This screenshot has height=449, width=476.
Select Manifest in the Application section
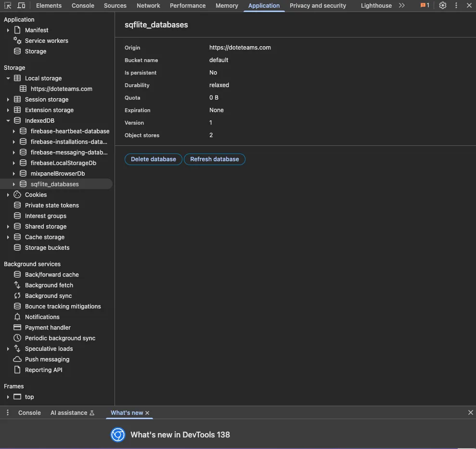(x=37, y=30)
